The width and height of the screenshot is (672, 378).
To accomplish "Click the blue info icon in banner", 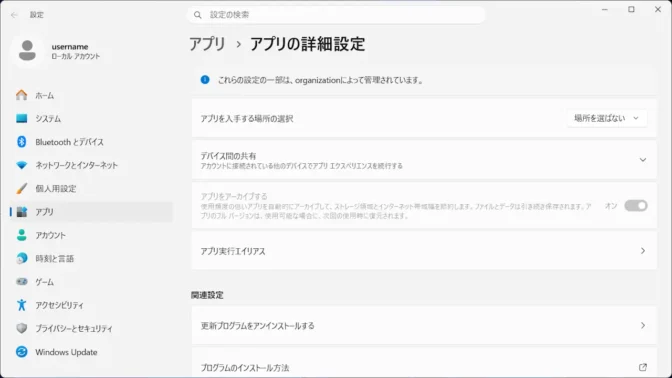I will tap(205, 80).
